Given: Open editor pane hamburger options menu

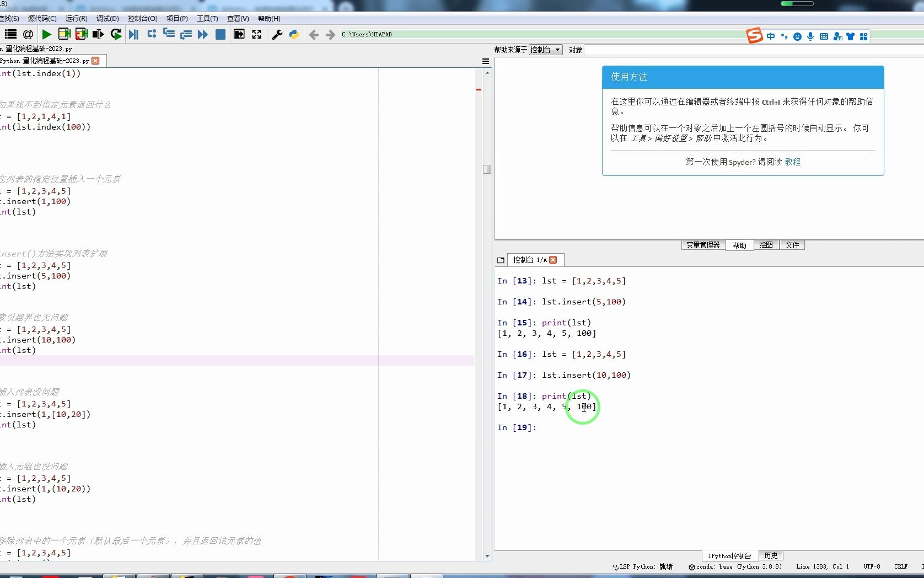Looking at the screenshot, I should [x=486, y=61].
